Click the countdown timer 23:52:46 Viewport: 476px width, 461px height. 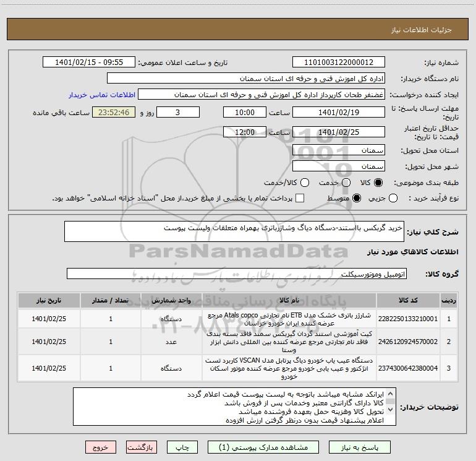click(x=114, y=112)
